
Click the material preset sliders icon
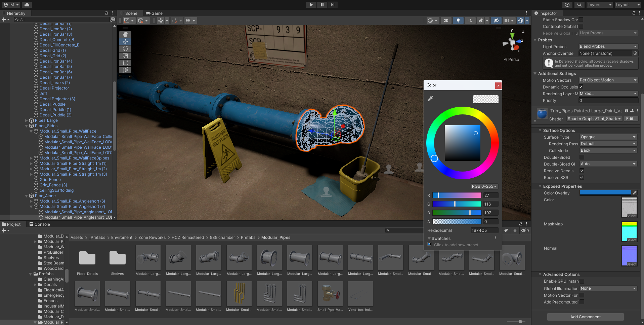632,111
